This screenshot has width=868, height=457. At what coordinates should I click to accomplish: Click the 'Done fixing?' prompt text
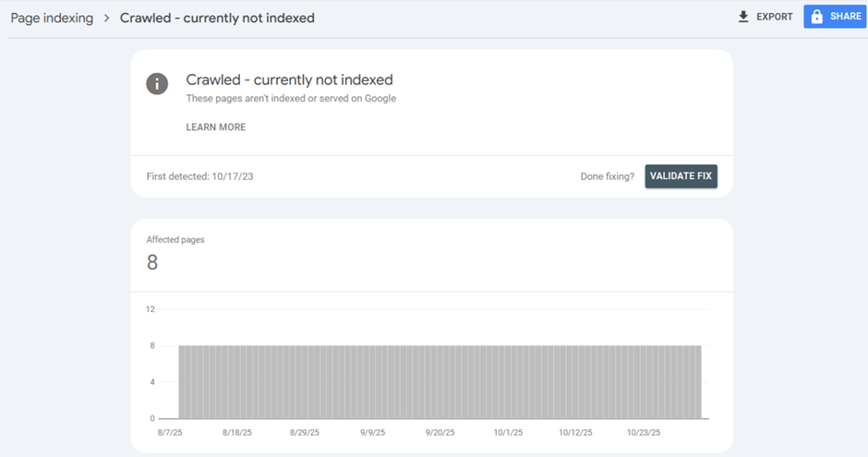click(606, 176)
